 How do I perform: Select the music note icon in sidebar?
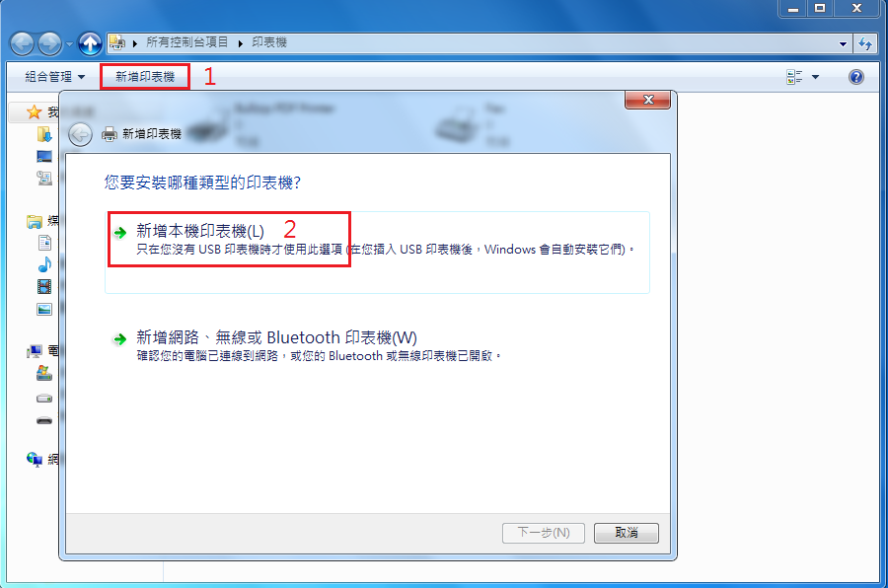44,264
